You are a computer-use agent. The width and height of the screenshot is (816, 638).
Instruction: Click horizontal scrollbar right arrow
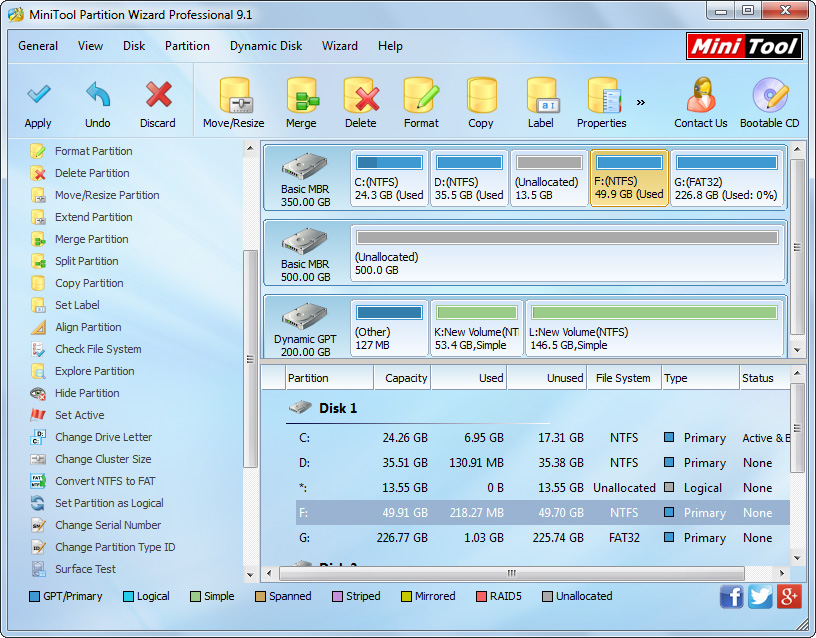pos(782,573)
